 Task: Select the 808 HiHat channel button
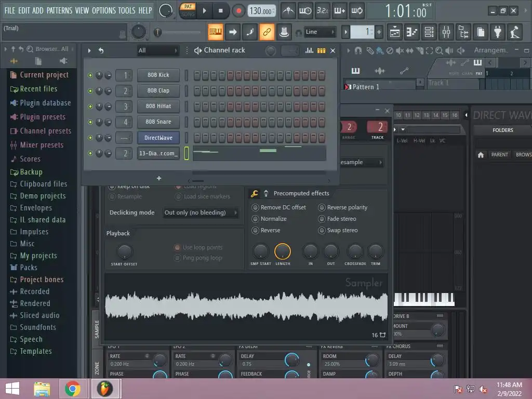158,106
